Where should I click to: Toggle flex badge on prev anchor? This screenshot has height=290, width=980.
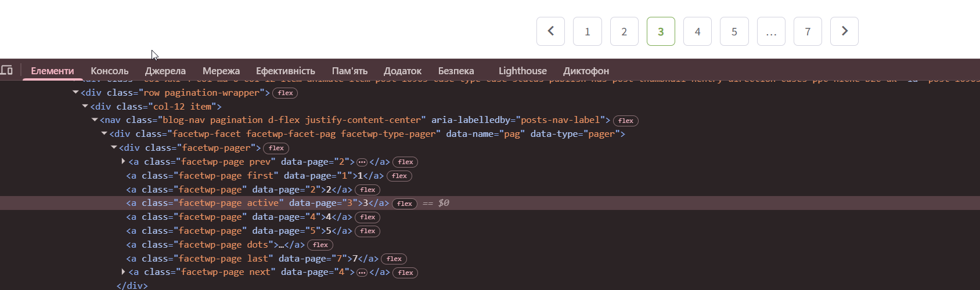[405, 162]
